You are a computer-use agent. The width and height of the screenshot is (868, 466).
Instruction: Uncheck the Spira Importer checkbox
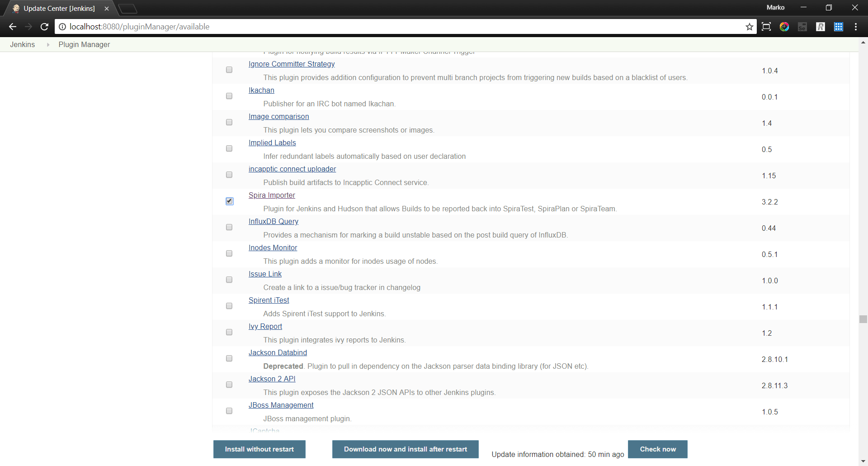230,201
